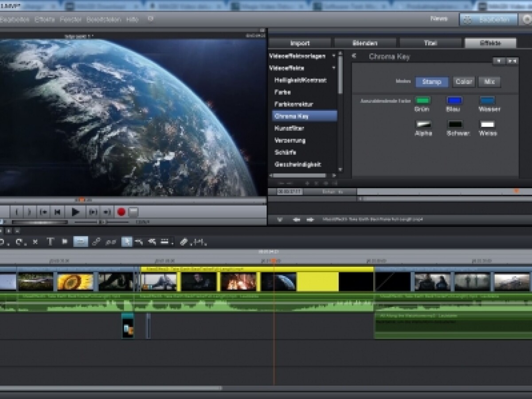Switch to the Blenden tab
532x399 pixels.
pyautogui.click(x=365, y=43)
